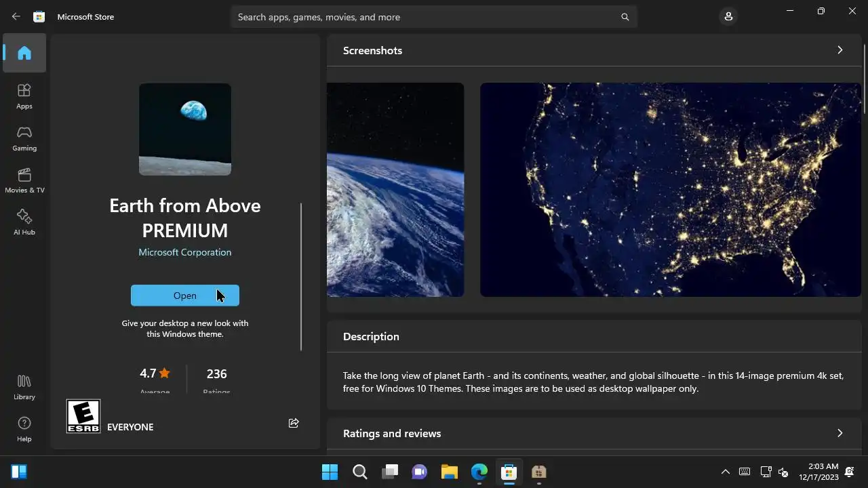868x488 pixels.
Task: View the Earth clouds screenshot
Action: coord(395,190)
